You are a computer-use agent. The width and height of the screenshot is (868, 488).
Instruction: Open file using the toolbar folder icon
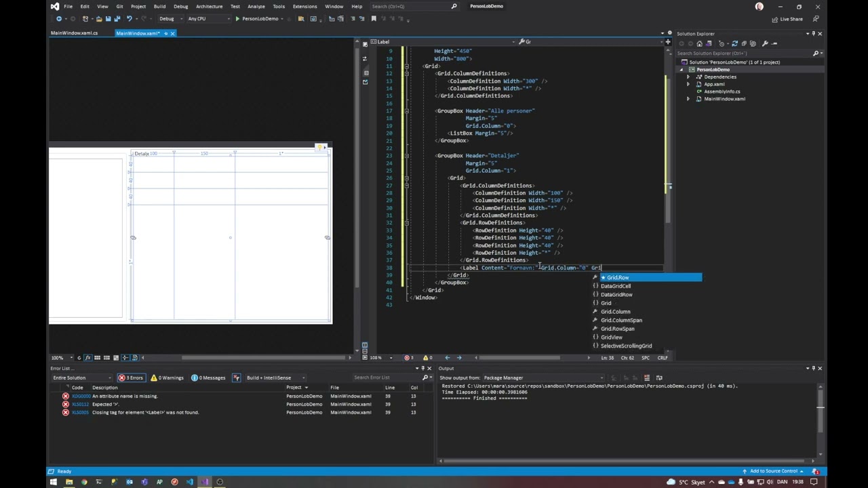(99, 19)
